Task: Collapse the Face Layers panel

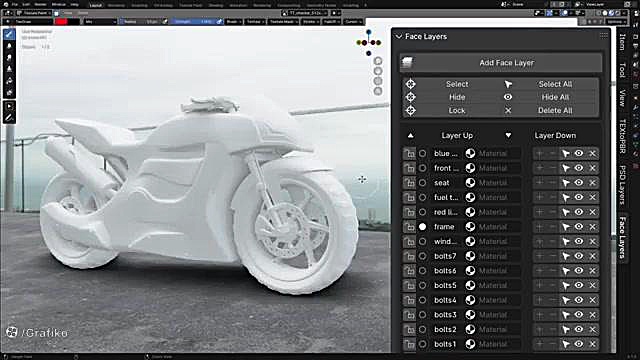Action: (x=398, y=37)
